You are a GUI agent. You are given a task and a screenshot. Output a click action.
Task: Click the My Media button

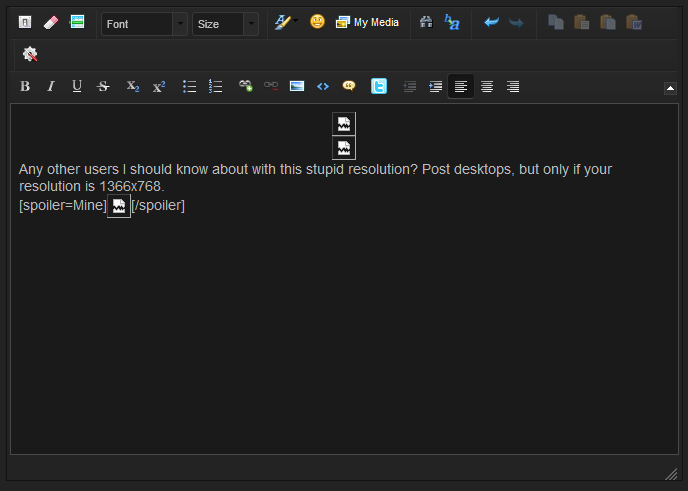click(x=367, y=22)
